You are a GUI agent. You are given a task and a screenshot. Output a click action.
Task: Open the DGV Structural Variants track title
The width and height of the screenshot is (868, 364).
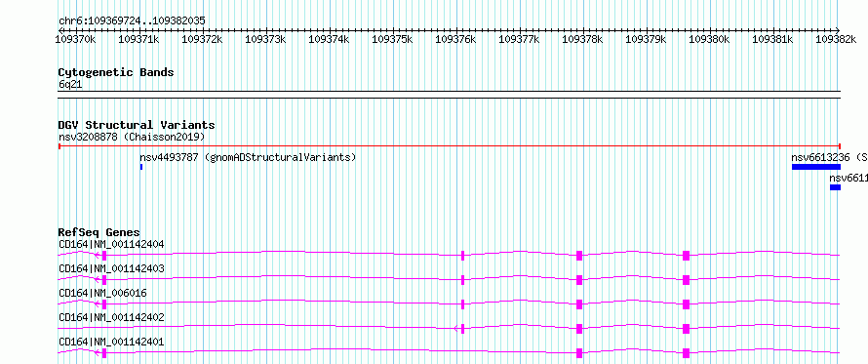tap(137, 125)
